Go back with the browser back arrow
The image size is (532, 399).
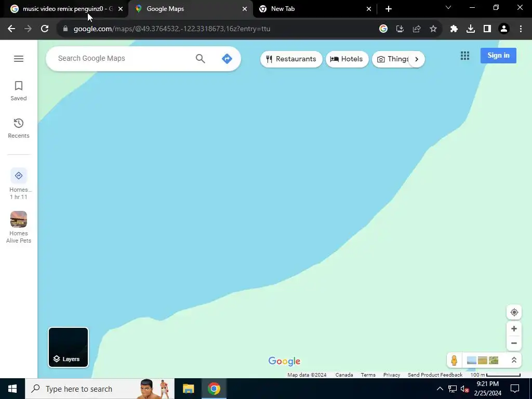11,29
